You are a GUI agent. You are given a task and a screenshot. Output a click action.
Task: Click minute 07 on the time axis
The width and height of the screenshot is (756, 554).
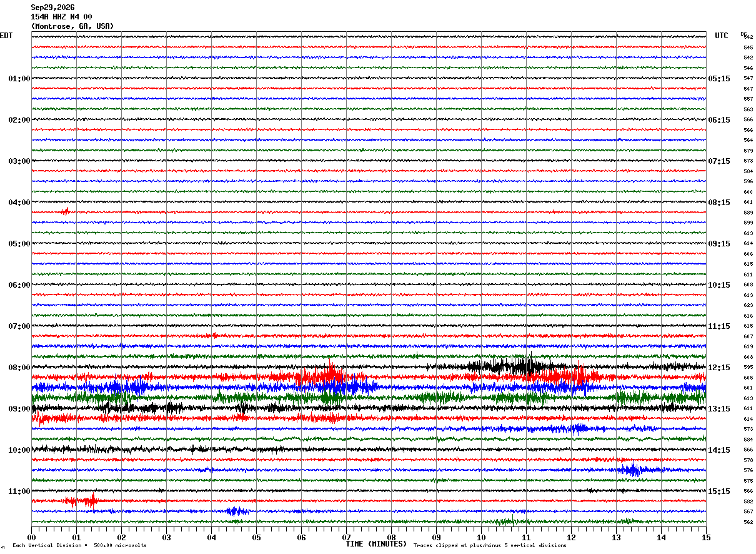[346, 537]
